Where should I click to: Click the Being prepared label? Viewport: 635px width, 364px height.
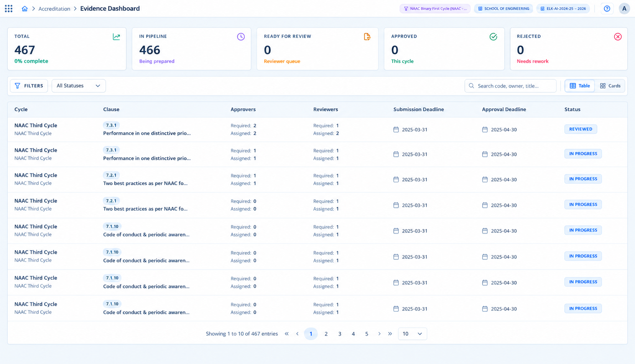[157, 61]
